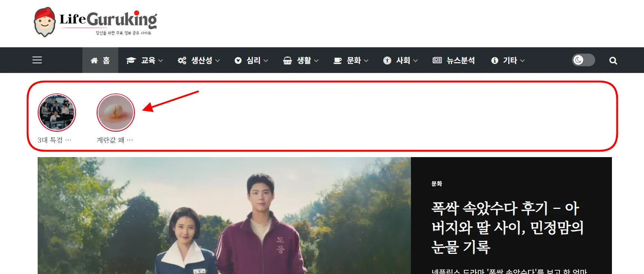The width and height of the screenshot is (644, 274).
Task: Expand the 교육 dropdown chevron
Action: [161, 61]
